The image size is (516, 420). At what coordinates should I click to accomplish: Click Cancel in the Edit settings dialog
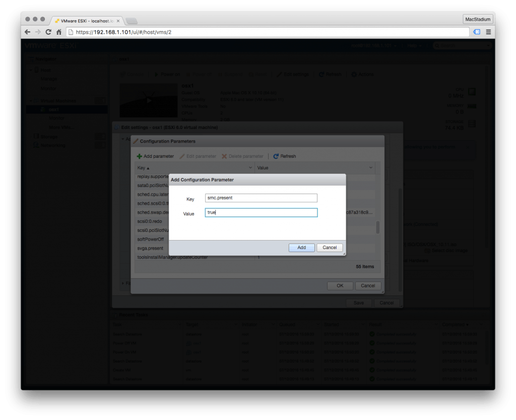click(386, 303)
